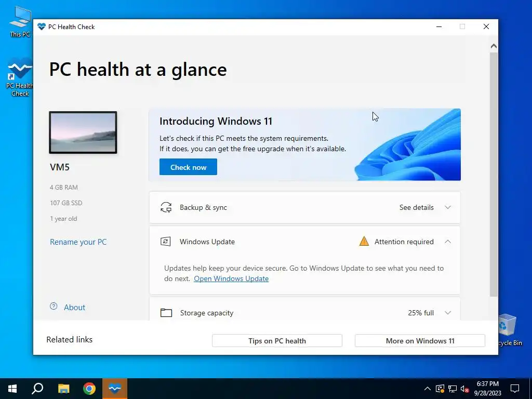532x399 pixels.
Task: Close the PC Health Check window
Action: tap(486, 27)
